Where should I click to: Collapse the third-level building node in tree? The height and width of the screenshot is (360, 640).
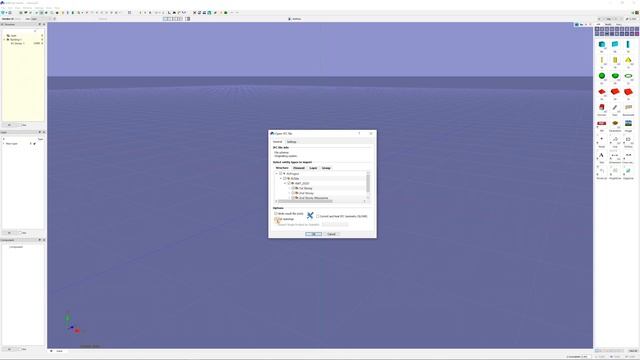[x=285, y=183]
